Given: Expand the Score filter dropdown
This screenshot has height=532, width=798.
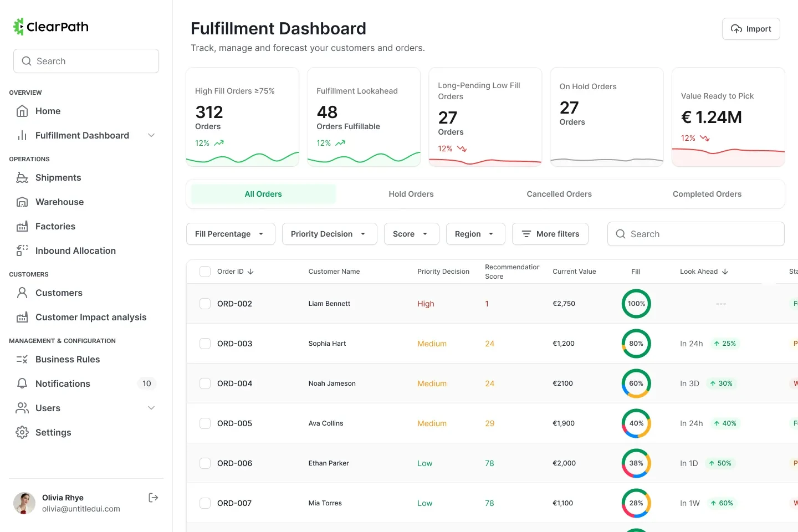Looking at the screenshot, I should click(412, 234).
